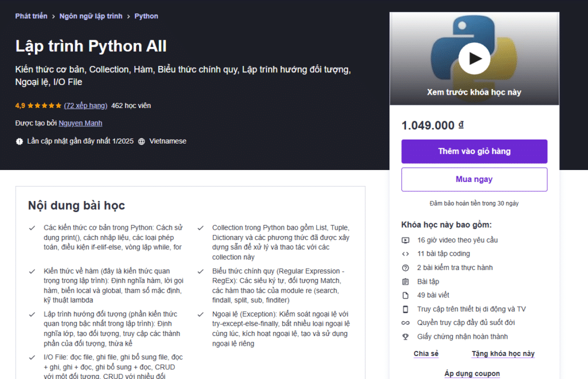Click the mobile device access icon

(x=405, y=310)
